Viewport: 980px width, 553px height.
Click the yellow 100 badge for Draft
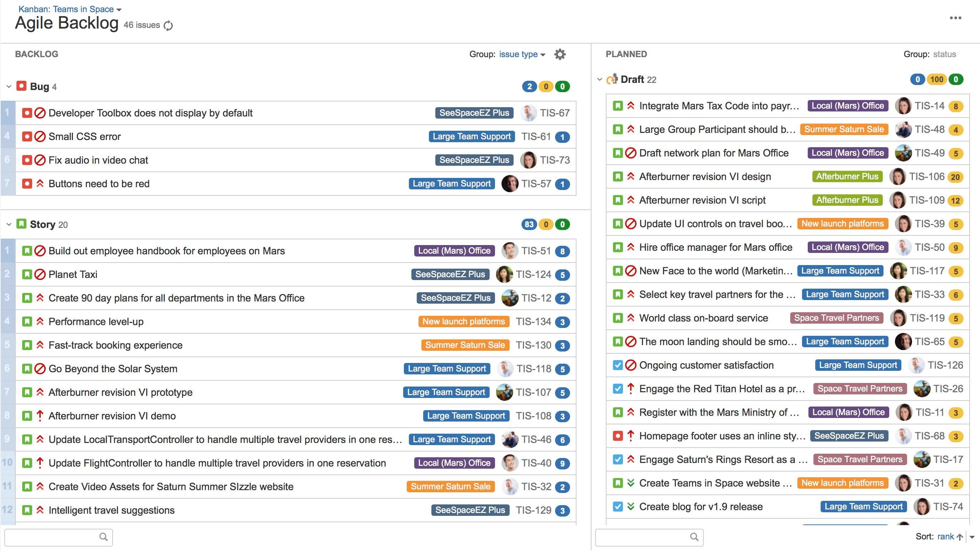tap(937, 80)
